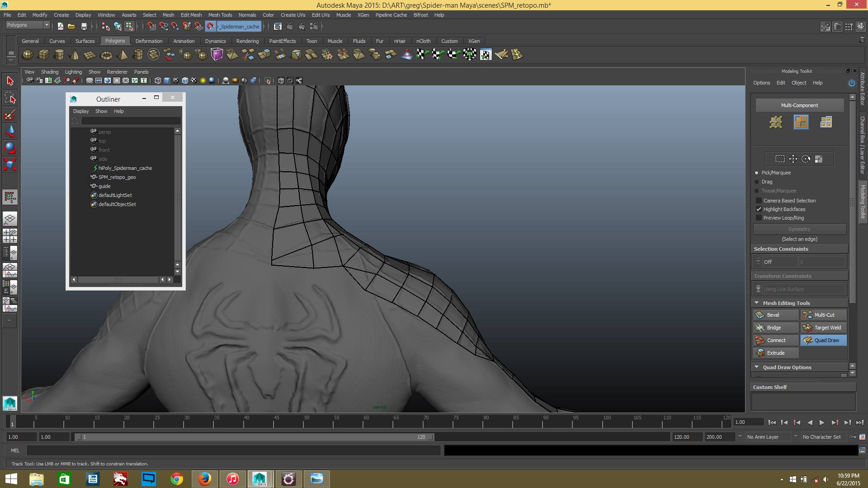Collapse Quad Draw Options section
This screenshot has height=488, width=868.
[757, 367]
